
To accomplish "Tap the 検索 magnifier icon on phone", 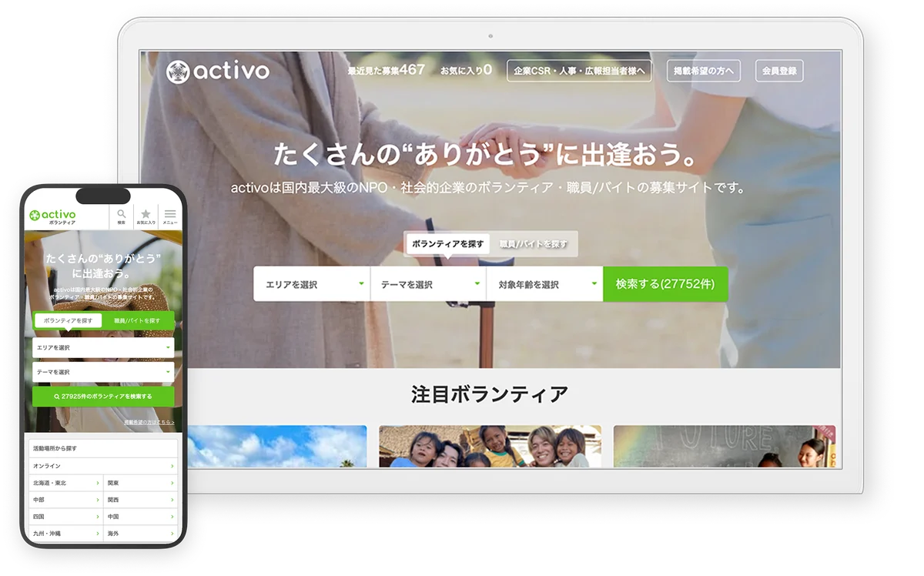I will [122, 216].
